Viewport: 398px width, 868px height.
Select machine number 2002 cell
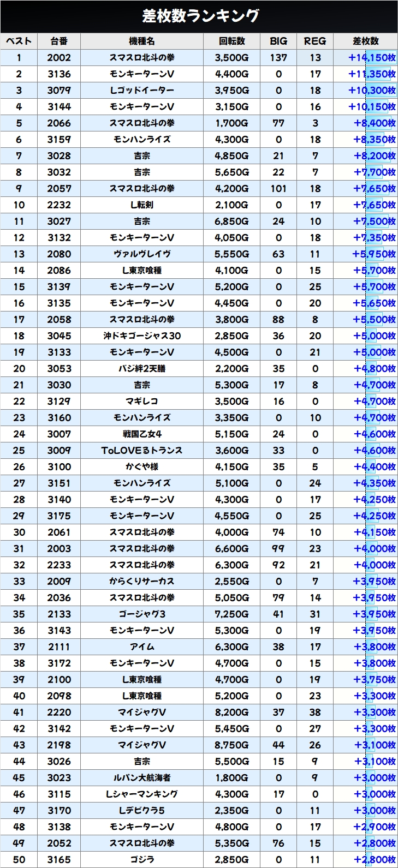tap(59, 58)
